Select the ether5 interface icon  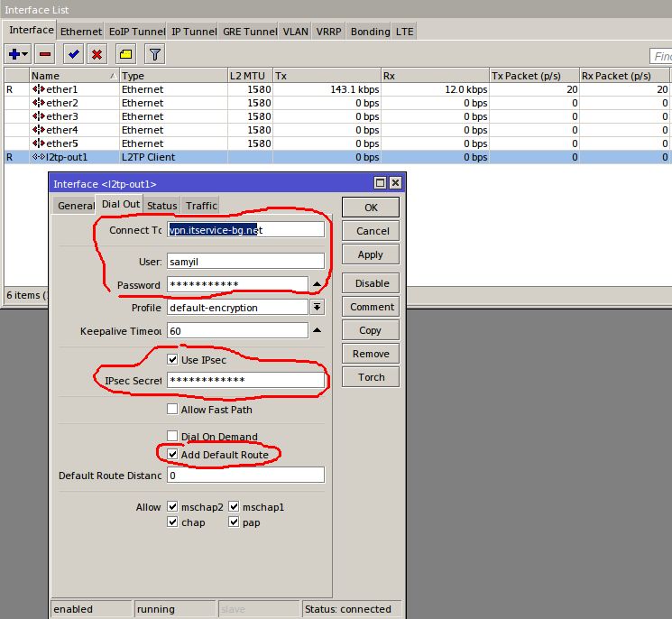39,143
